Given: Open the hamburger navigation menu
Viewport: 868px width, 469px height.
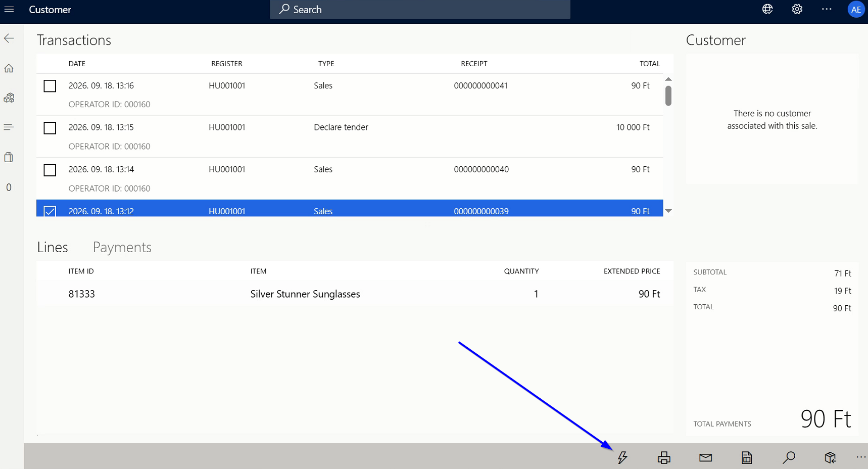Looking at the screenshot, I should (x=9, y=9).
